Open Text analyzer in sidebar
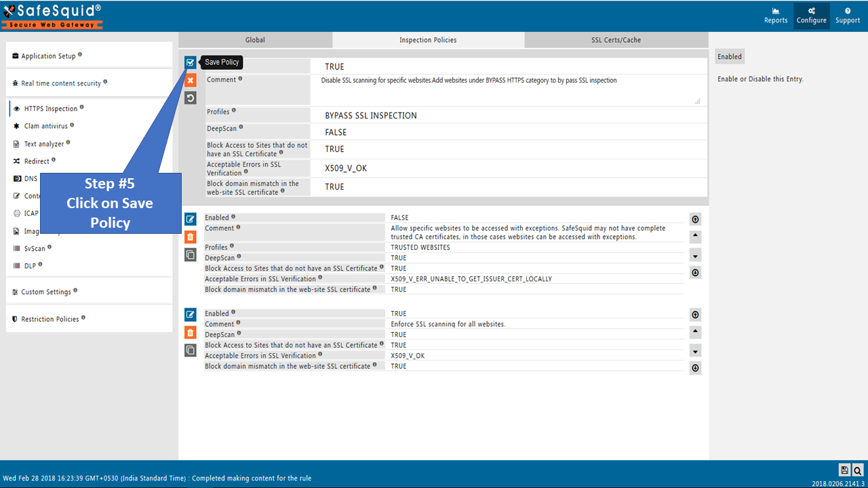The image size is (868, 488). point(43,144)
